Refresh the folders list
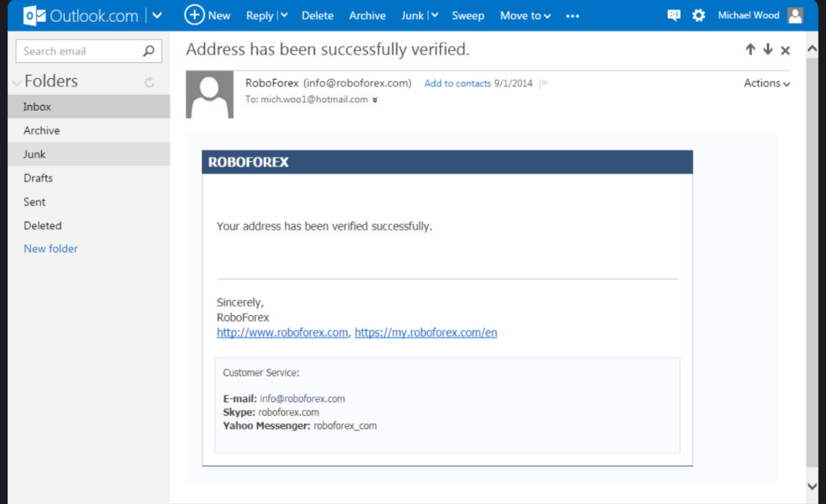Screen dimensions: 826x504 pos(150,82)
